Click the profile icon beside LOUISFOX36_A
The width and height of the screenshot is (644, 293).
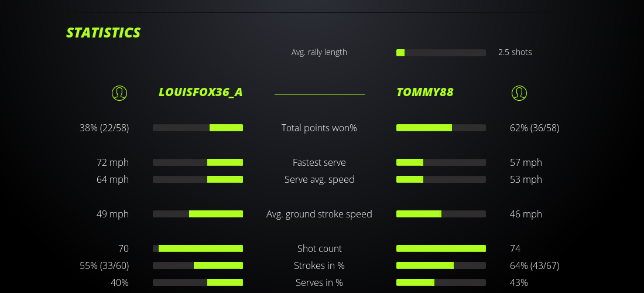[119, 93]
